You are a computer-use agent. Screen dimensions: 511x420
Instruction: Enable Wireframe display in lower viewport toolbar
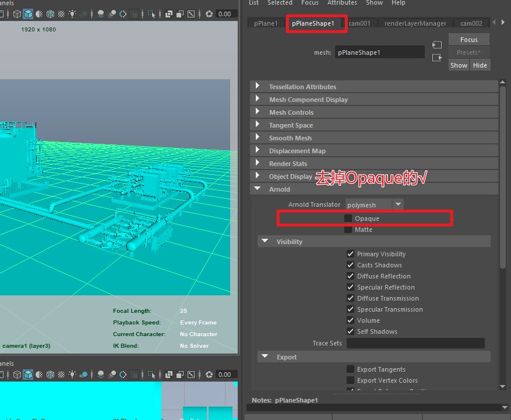pyautogui.click(x=17, y=375)
